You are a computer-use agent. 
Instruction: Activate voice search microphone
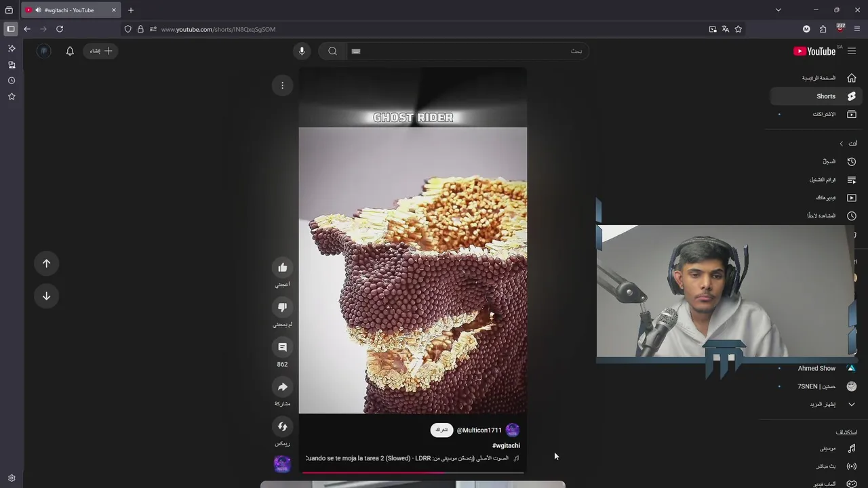pyautogui.click(x=302, y=51)
